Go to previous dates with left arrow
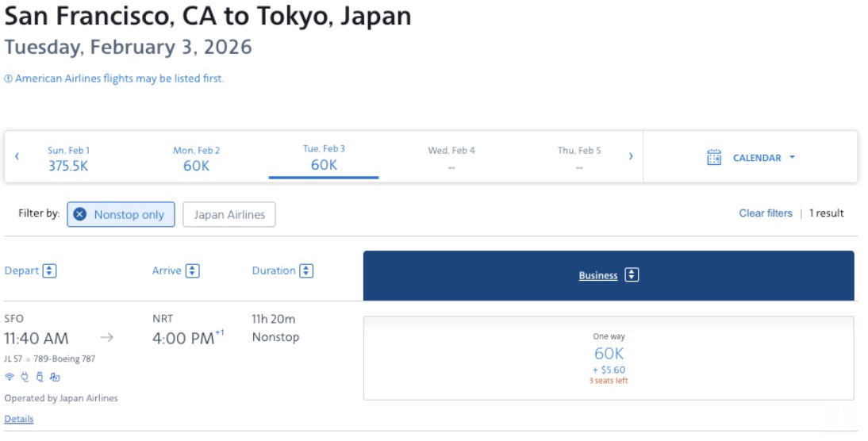The width and height of the screenshot is (868, 441). 17,156
